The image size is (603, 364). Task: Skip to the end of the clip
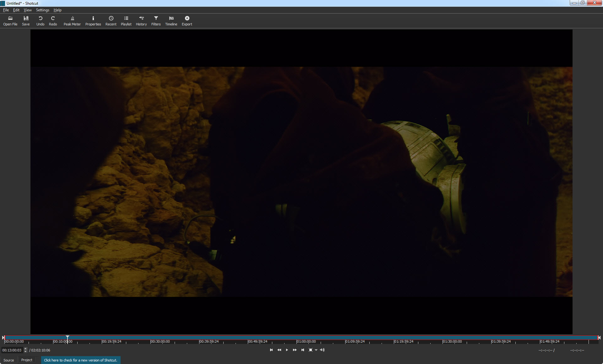pyautogui.click(x=302, y=350)
